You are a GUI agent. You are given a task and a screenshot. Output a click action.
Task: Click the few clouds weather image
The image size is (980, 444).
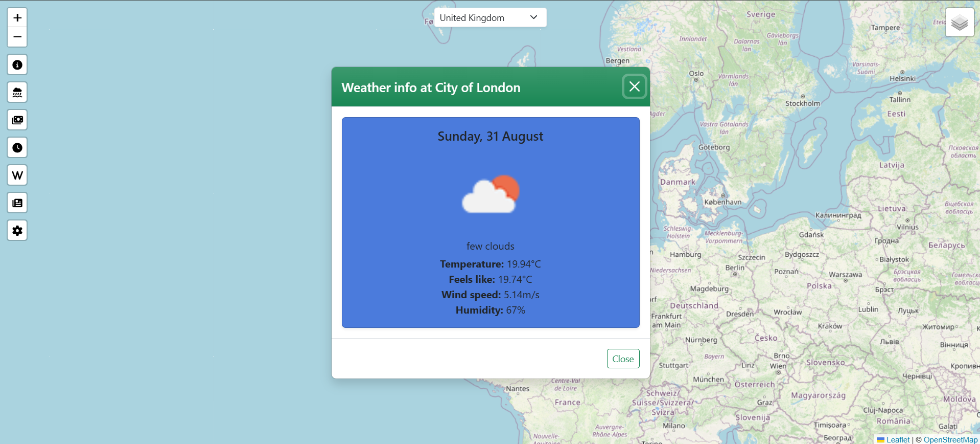point(491,194)
